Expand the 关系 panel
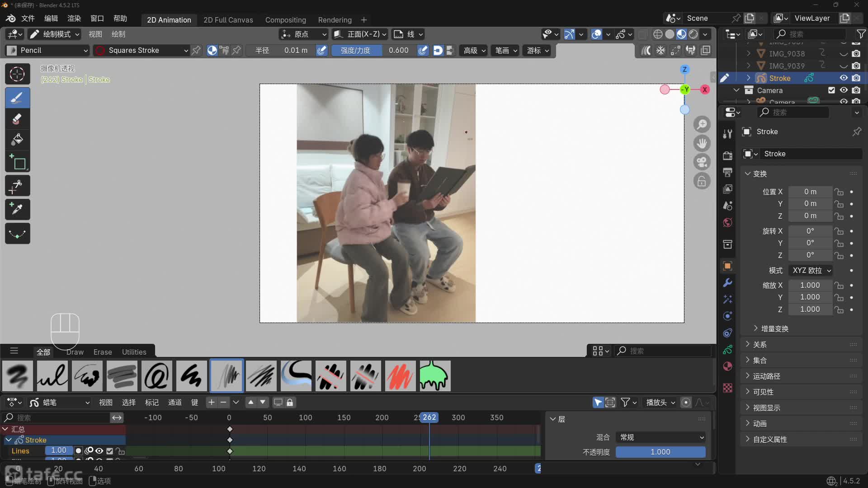 [759, 344]
